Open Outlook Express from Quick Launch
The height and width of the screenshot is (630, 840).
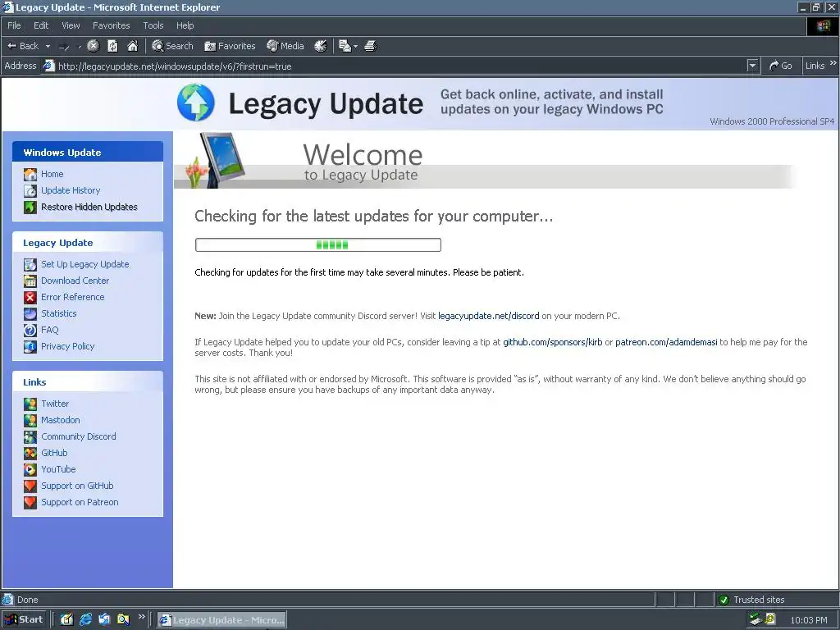point(104,619)
